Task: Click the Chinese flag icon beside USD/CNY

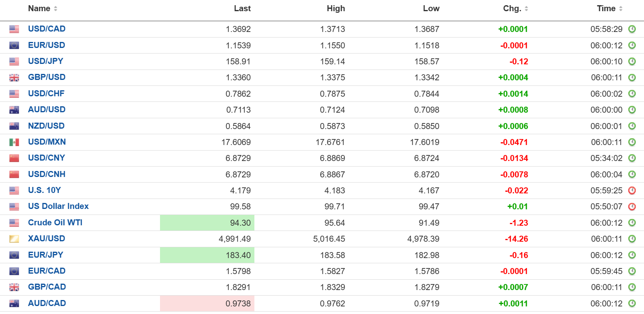Action: coord(14,158)
